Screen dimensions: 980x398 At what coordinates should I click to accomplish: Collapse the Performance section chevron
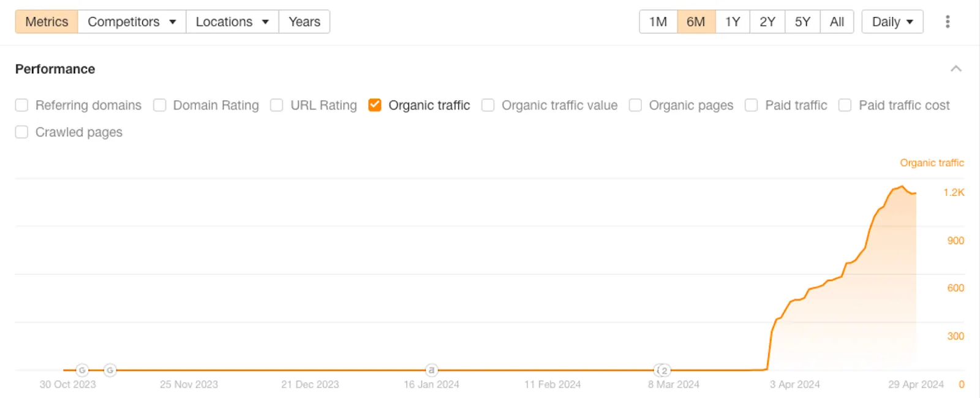(956, 69)
